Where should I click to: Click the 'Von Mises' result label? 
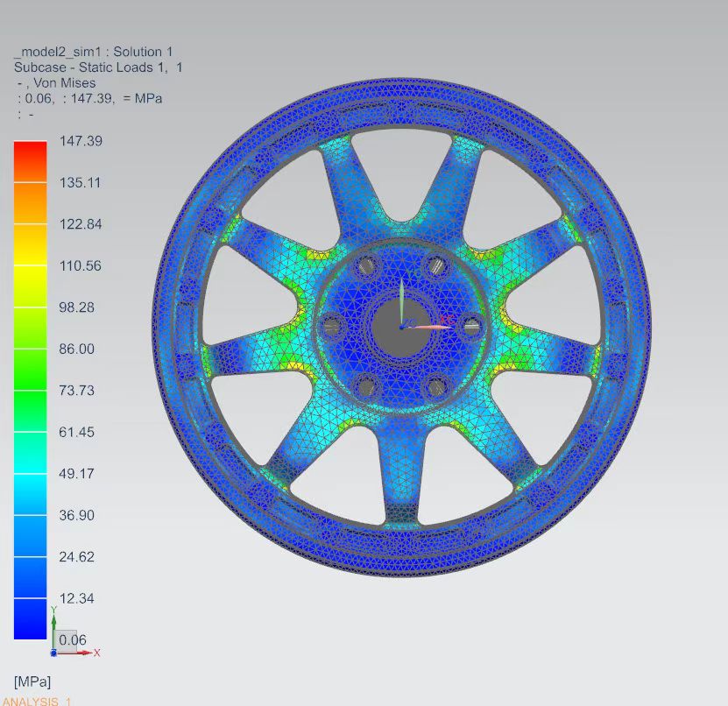pyautogui.click(x=65, y=83)
